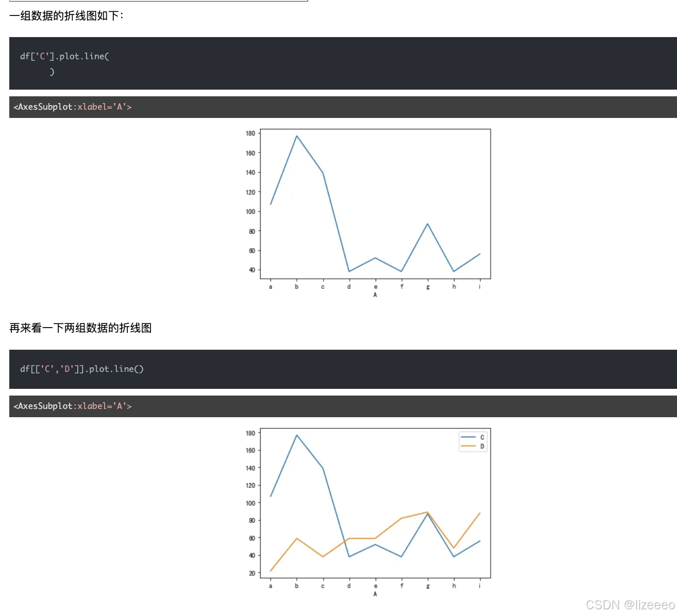
Task: Click the second AxesSubplot output bar
Action: pos(72,406)
